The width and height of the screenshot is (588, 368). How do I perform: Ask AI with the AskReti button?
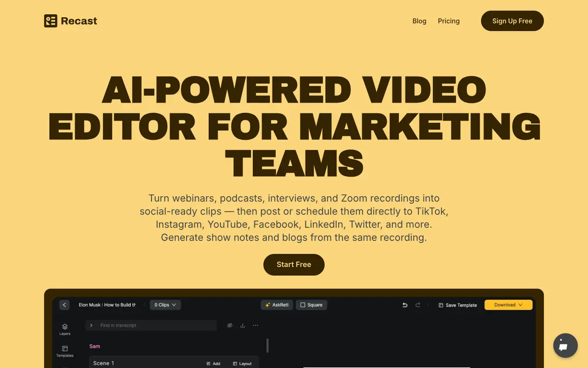(x=276, y=305)
